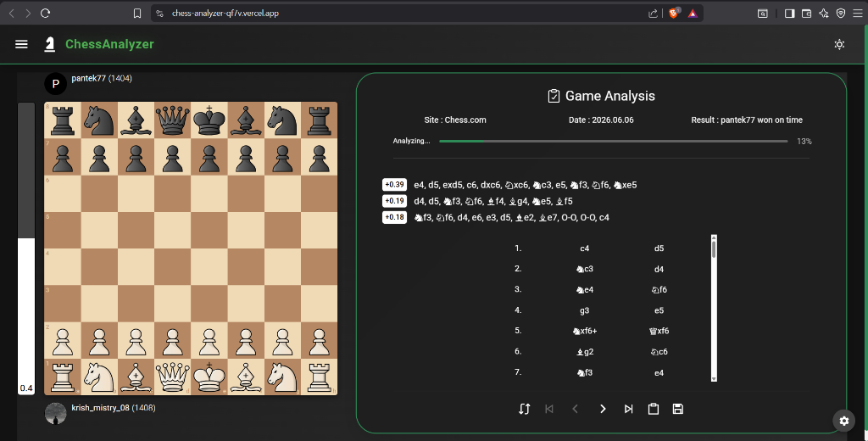Select move 4 white g3
The image size is (868, 441).
pos(585,310)
